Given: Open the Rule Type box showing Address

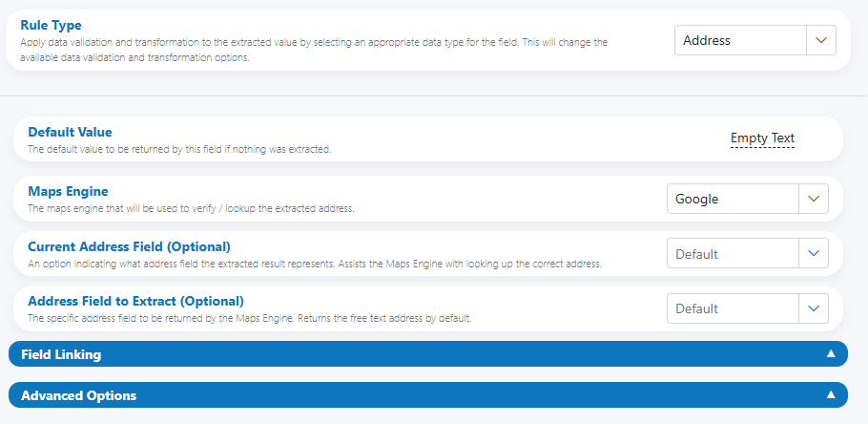Looking at the screenshot, I should point(755,40).
